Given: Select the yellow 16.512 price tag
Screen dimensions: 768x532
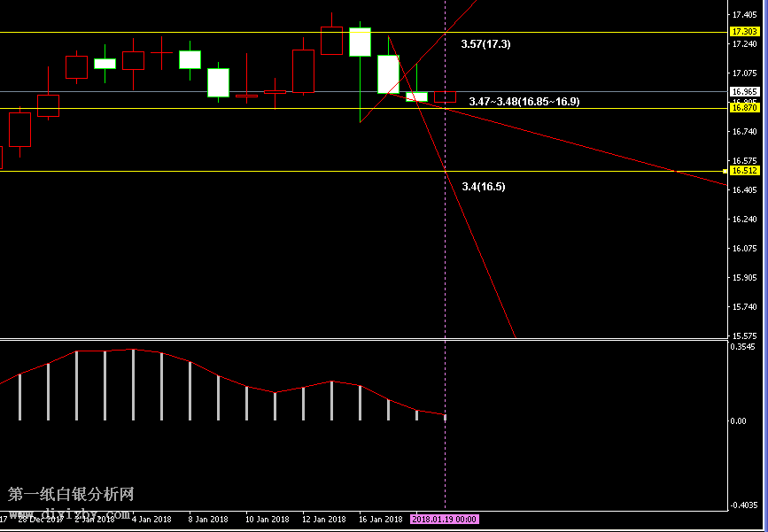Looking at the screenshot, I should (x=743, y=171).
